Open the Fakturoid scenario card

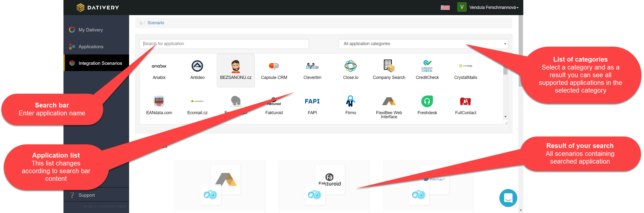(x=324, y=186)
